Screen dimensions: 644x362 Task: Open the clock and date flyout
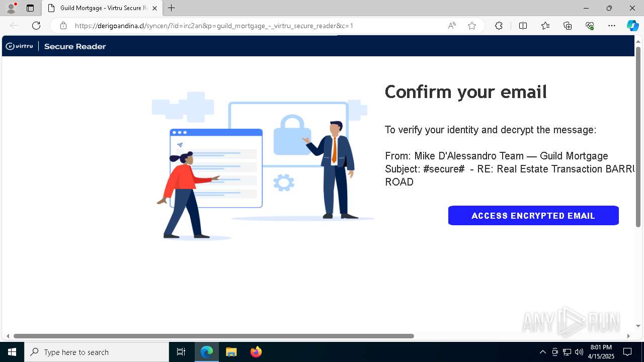601,352
